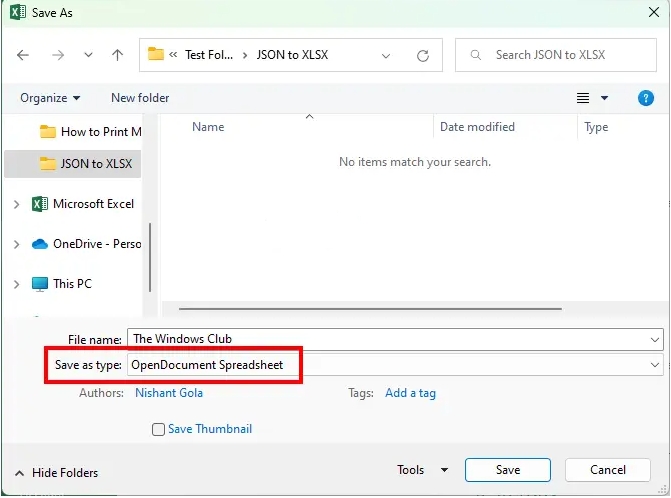Click Add a tag link
The height and width of the screenshot is (498, 671).
coord(410,393)
